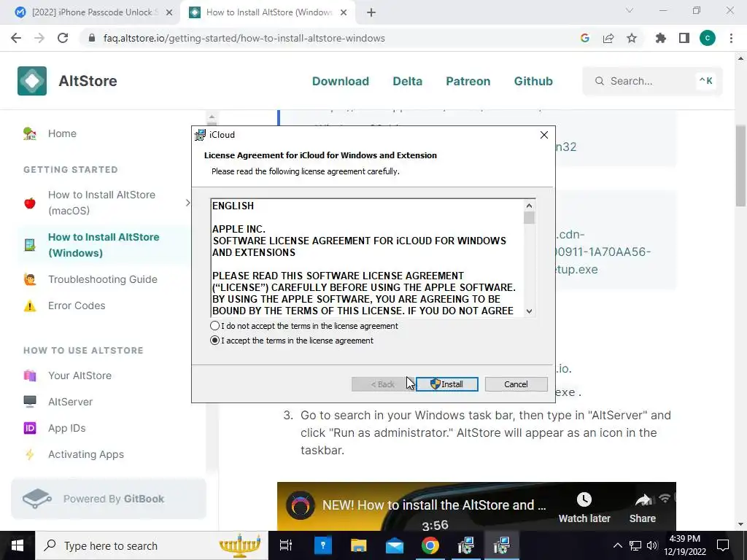Open the Download nav link
747x560 pixels.
point(341,81)
